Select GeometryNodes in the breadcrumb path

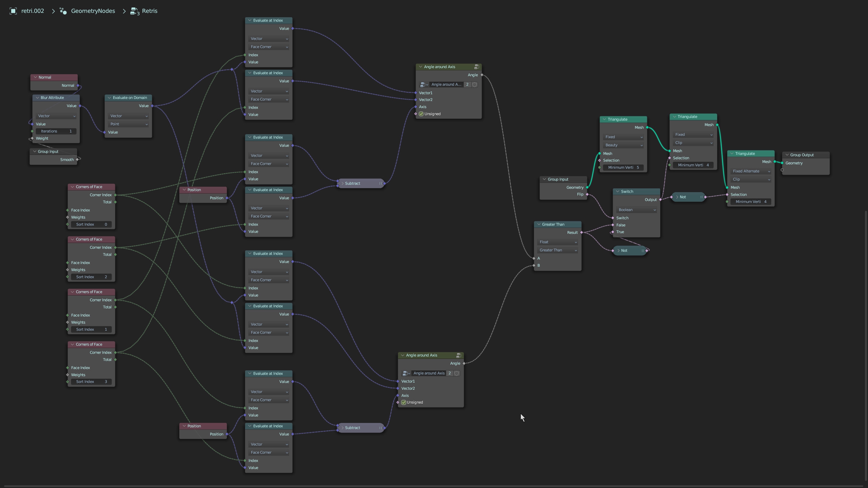93,11
